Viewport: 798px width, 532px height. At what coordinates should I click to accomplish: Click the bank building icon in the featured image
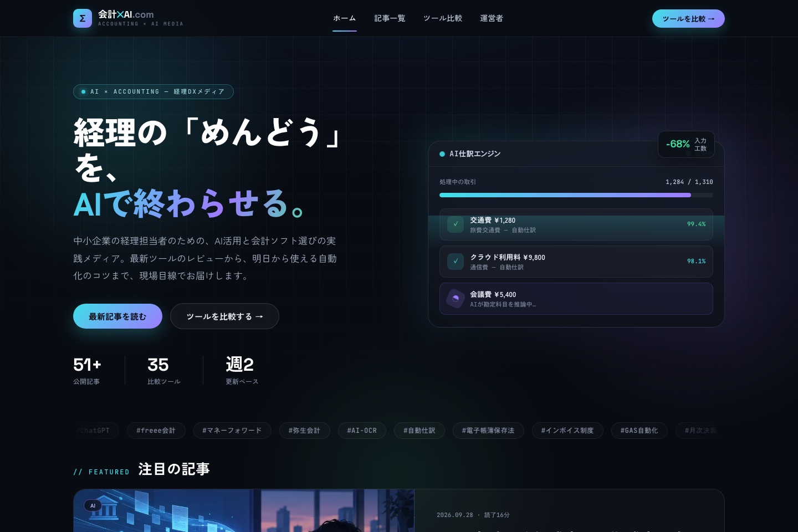pyautogui.click(x=104, y=507)
